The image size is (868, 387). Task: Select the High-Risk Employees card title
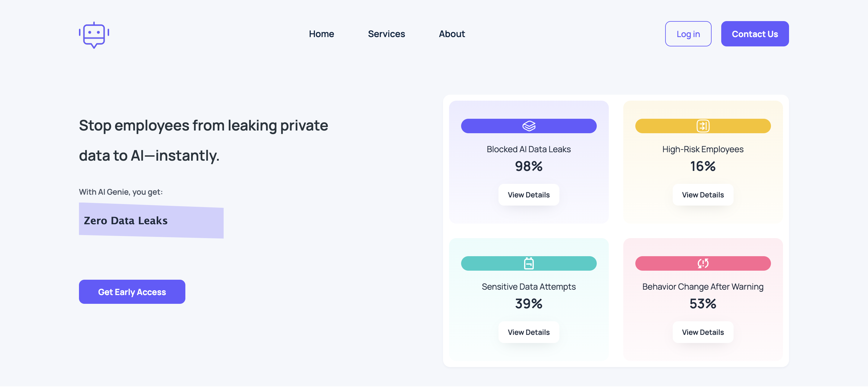703,149
